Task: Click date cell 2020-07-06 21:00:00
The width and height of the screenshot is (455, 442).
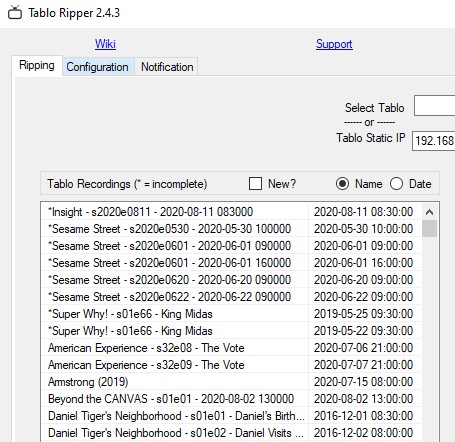Action: click(364, 348)
